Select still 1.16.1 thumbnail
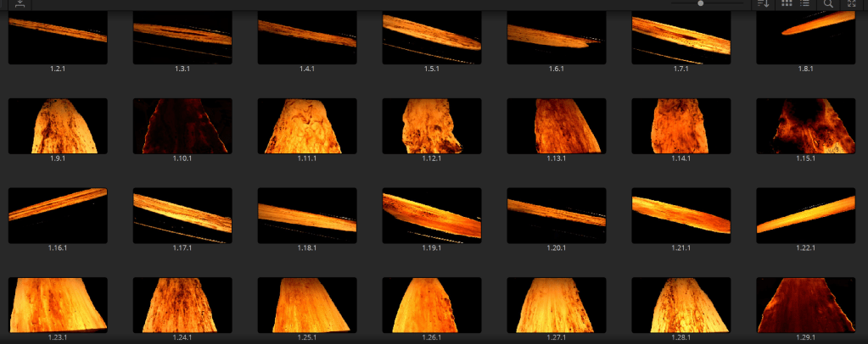Image resolution: width=868 pixels, height=344 pixels. pos(58,215)
